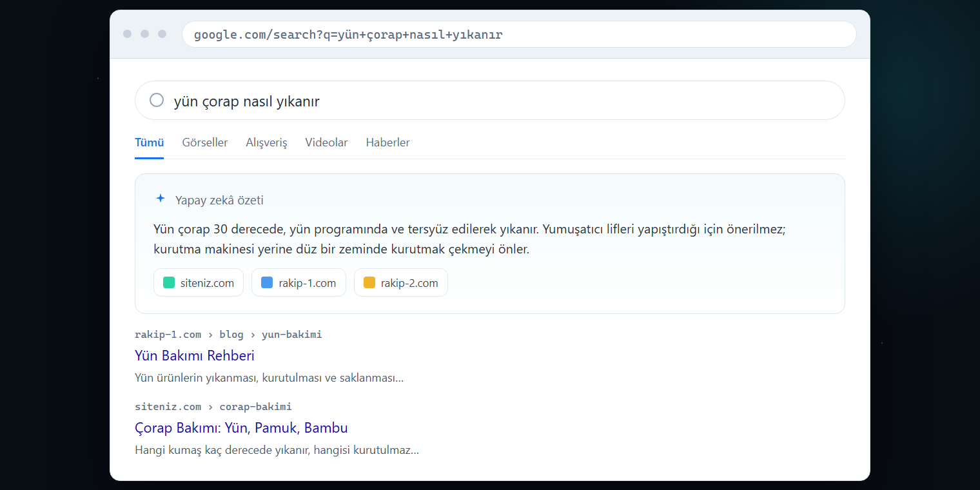Open Çorap Bakımı: Yün, Pamuk, Bambu result
The height and width of the screenshot is (490, 980).
[241, 427]
